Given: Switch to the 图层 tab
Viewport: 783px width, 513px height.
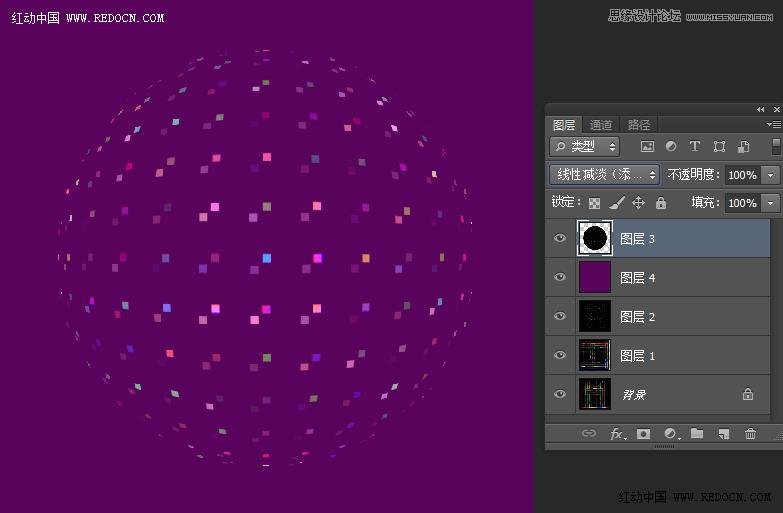Looking at the screenshot, I should pos(564,125).
